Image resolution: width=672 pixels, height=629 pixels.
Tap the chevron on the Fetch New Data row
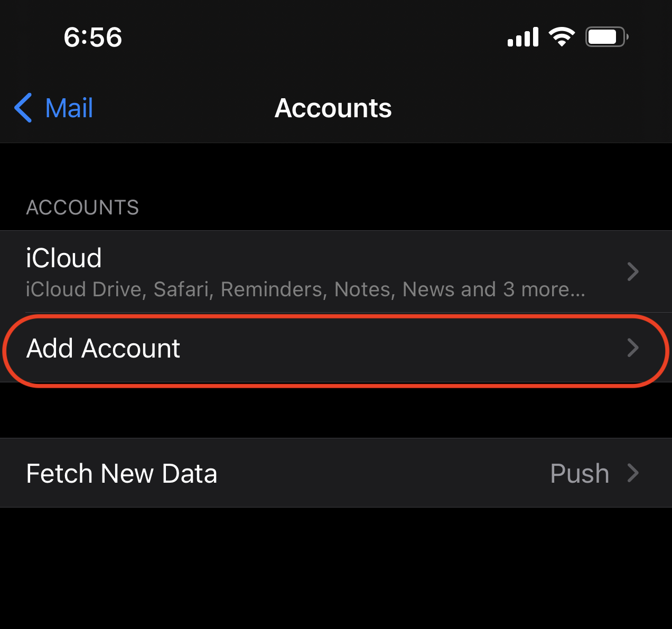[633, 473]
